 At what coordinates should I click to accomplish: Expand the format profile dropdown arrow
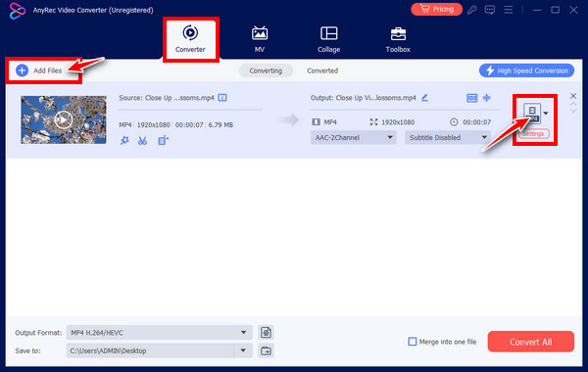(546, 114)
